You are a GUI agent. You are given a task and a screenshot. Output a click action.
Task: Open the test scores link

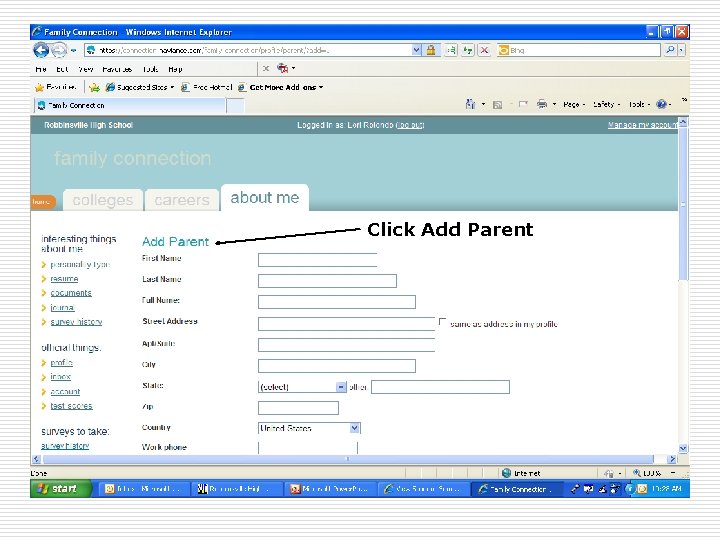point(71,406)
